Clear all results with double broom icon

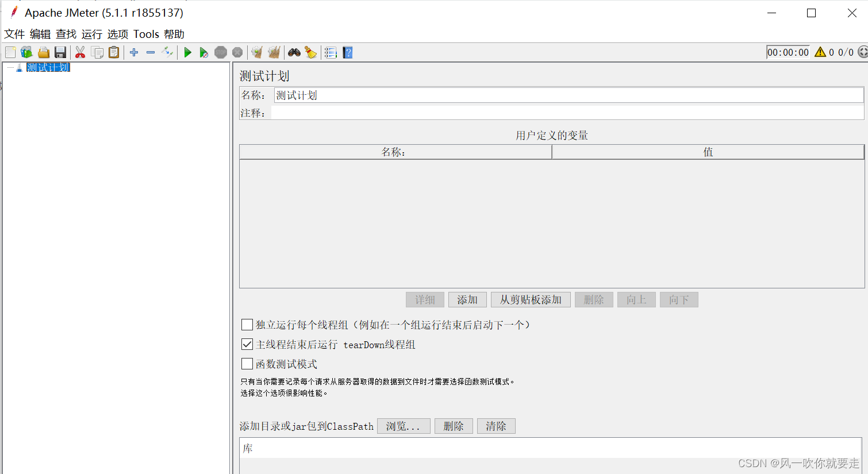point(274,52)
